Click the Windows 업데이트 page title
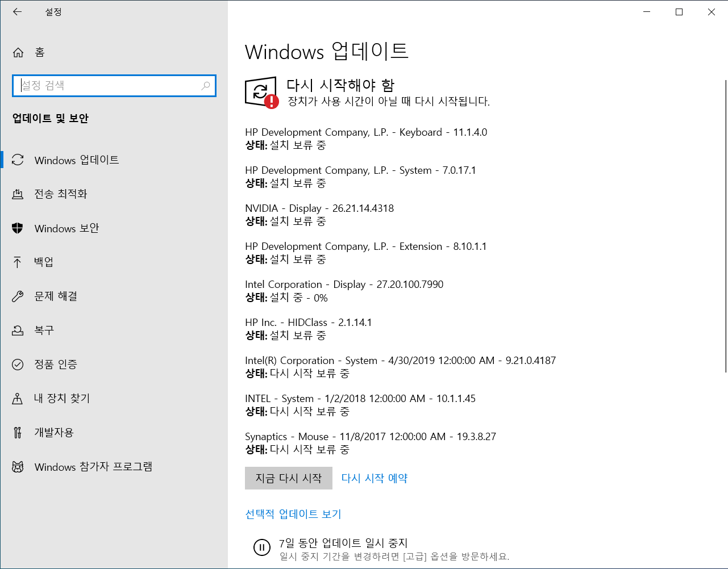The height and width of the screenshot is (569, 728). click(327, 52)
